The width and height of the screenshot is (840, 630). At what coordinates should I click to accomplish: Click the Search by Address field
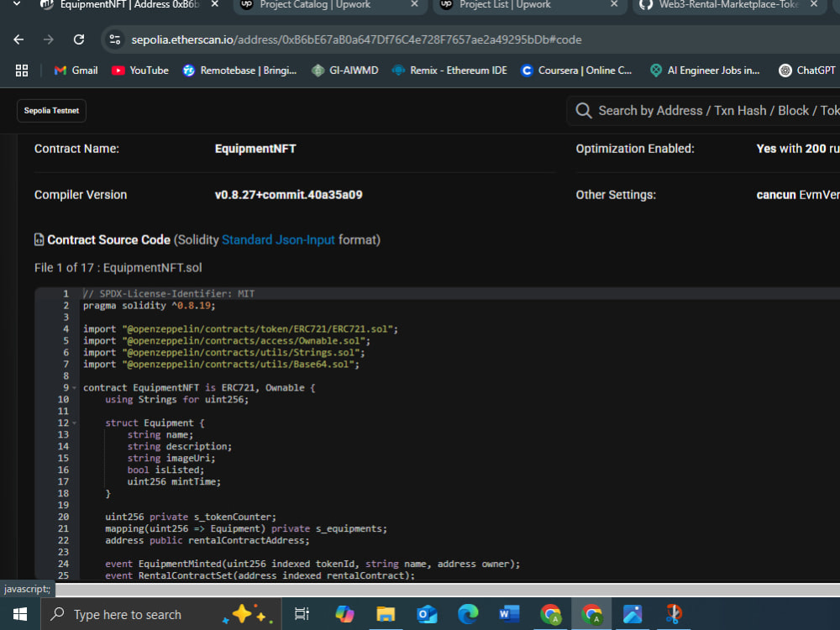[x=718, y=111]
